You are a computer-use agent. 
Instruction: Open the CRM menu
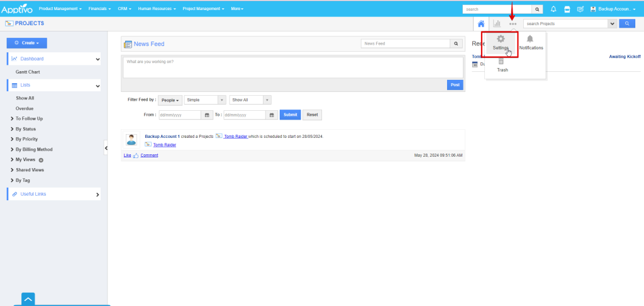point(124,9)
